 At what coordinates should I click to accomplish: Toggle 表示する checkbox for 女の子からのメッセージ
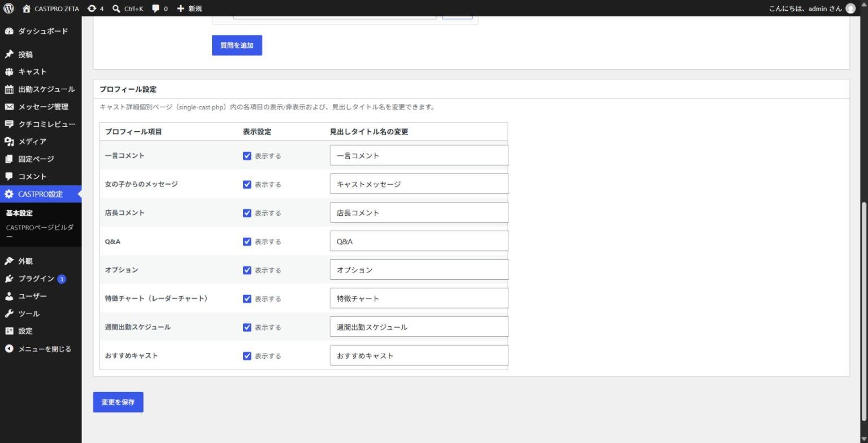click(247, 184)
